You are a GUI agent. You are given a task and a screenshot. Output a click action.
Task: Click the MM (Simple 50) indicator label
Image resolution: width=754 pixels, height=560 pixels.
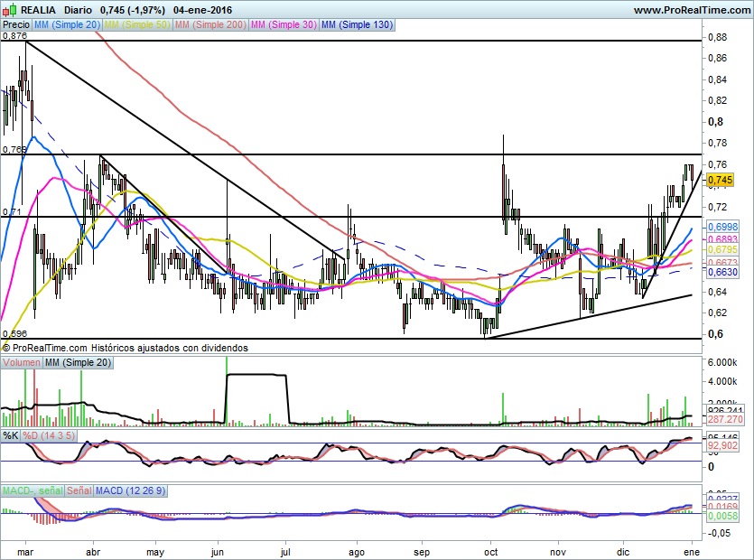(137, 25)
